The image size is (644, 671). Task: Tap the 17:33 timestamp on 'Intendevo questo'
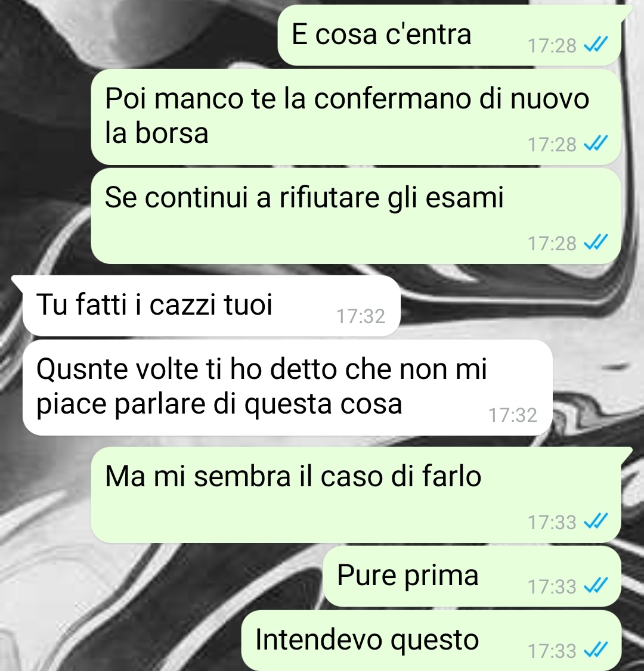(552, 651)
